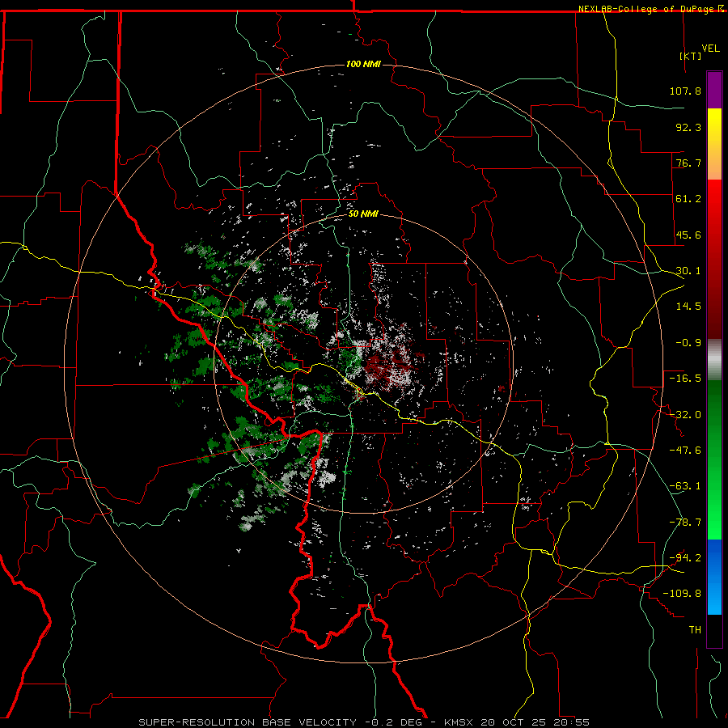Select the 92.3 velocity scale value

(x=688, y=127)
